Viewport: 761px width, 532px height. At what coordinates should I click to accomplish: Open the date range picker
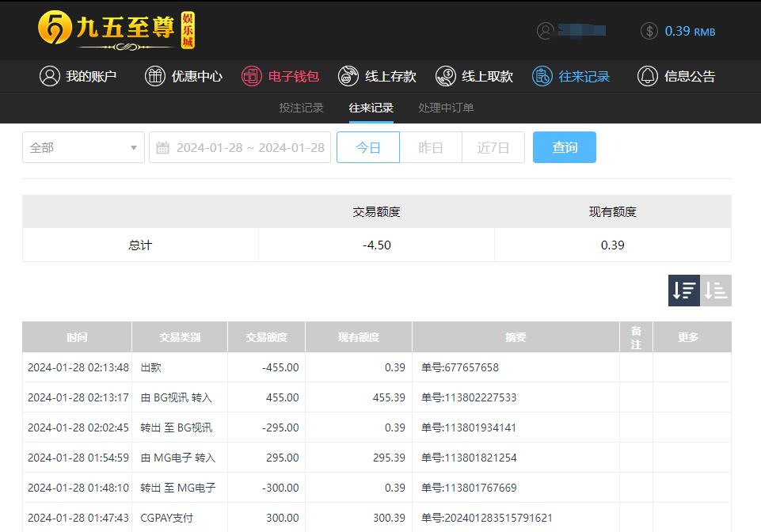(x=240, y=147)
